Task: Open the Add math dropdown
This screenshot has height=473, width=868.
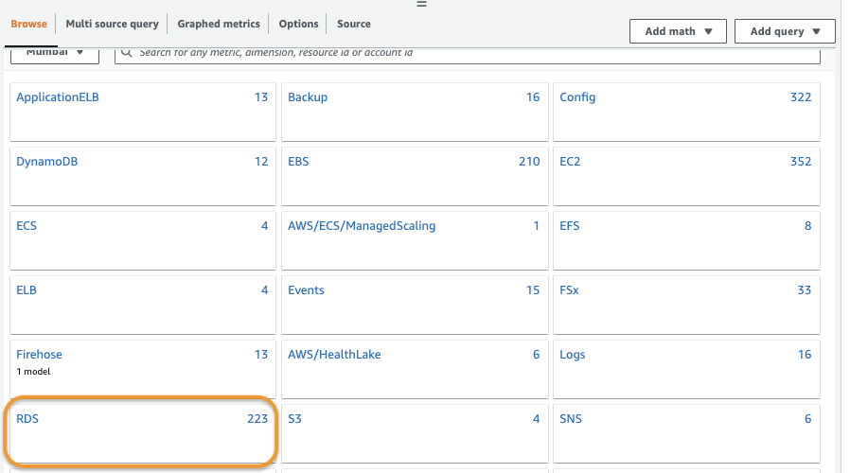Action: (678, 31)
